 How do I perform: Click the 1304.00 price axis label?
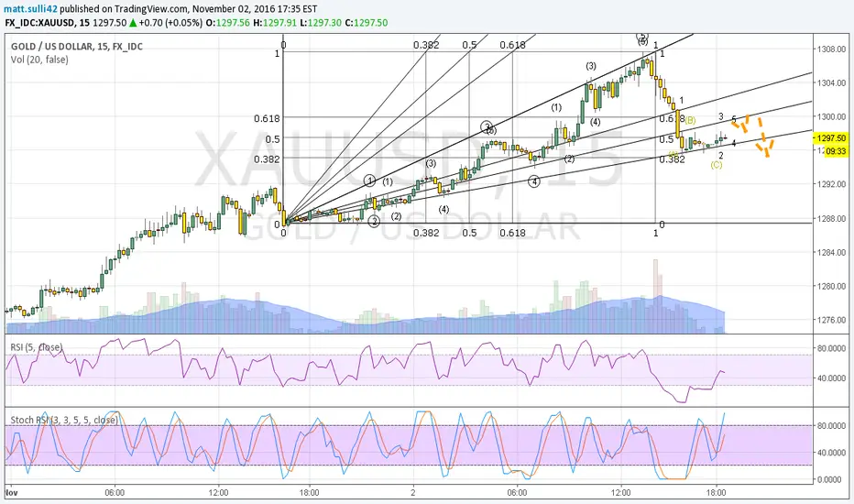(832, 82)
